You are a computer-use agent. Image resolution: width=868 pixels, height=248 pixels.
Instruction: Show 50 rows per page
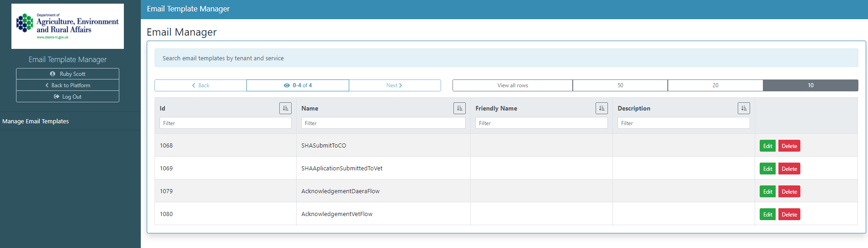coord(620,85)
